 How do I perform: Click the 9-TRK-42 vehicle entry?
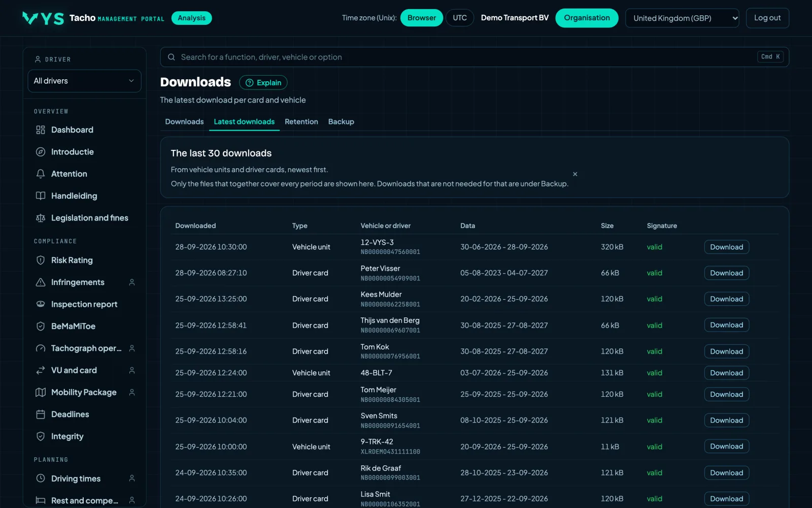click(x=377, y=442)
